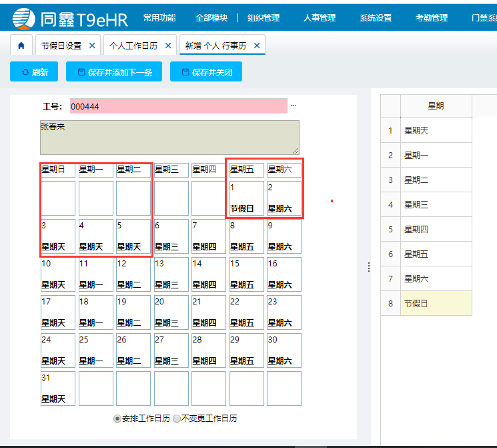Close the 节假日设置 tab

tap(92, 46)
